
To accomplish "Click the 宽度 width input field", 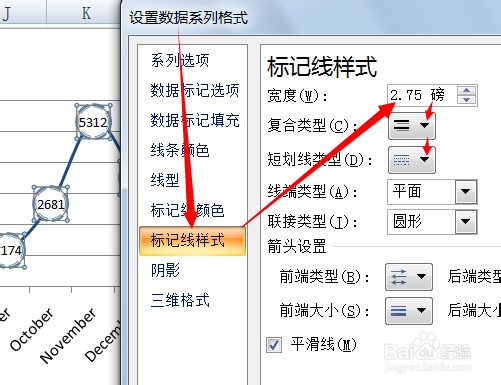I will click(x=421, y=95).
